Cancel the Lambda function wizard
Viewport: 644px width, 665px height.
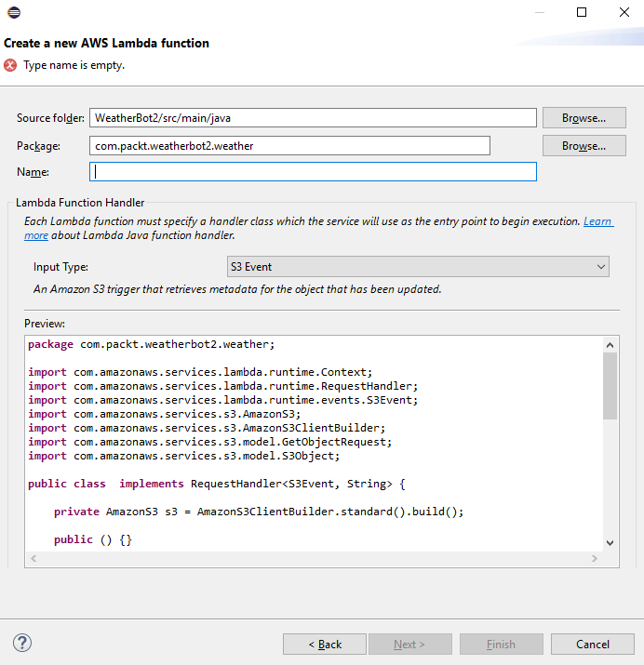click(x=592, y=645)
